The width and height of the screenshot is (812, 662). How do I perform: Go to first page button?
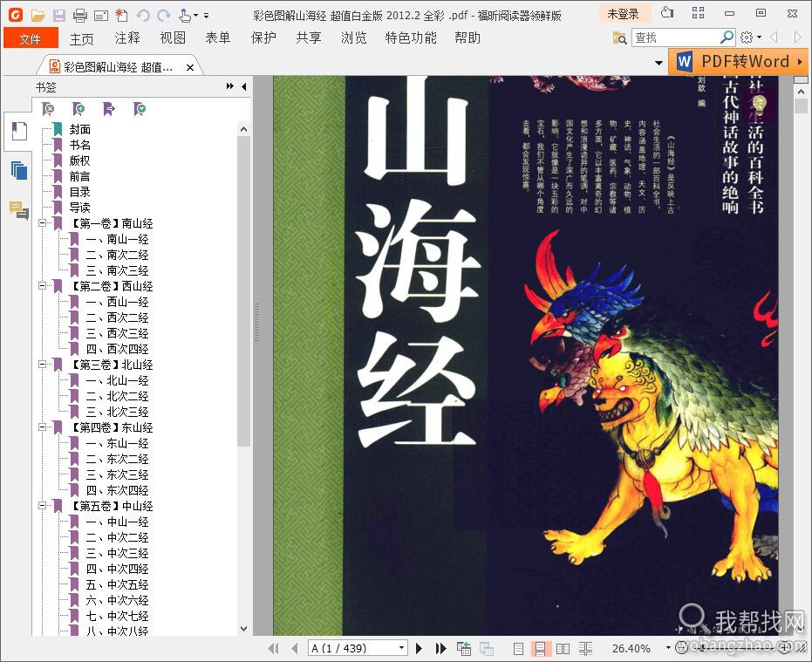[274, 648]
